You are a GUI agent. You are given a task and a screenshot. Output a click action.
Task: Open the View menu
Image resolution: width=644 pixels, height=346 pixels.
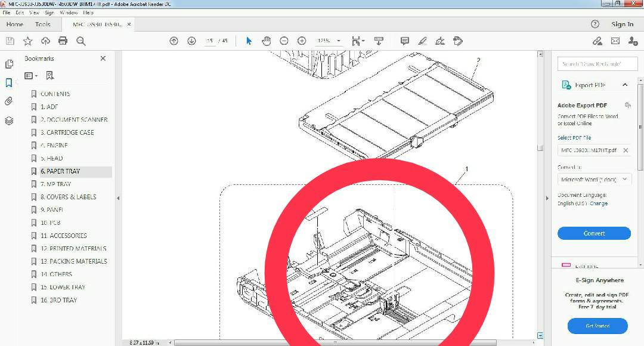point(34,12)
